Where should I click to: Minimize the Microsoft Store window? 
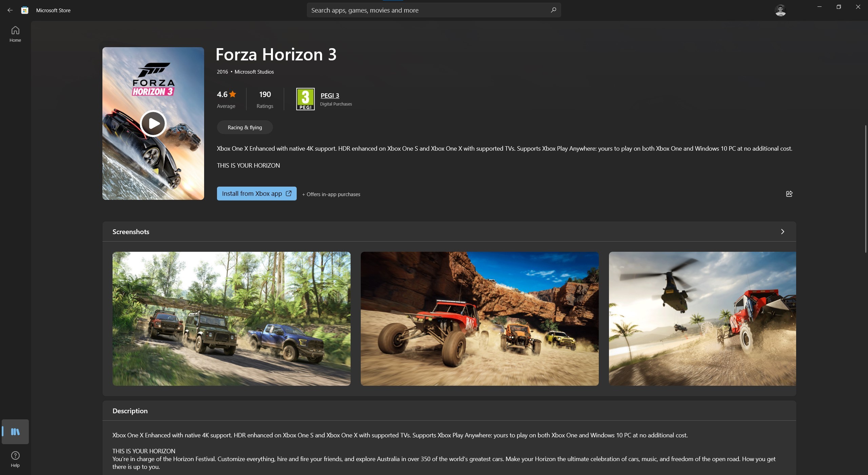(x=820, y=7)
